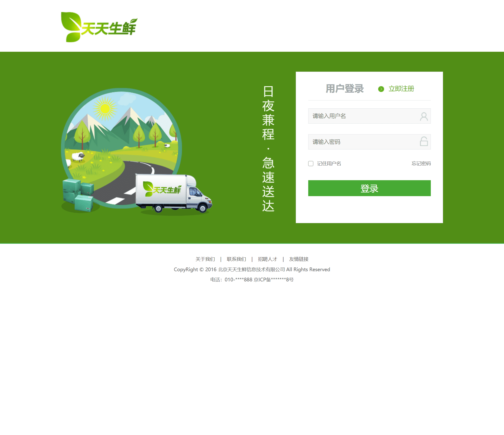Click the 联系我们 menu item
Image resolution: width=504 pixels, height=435 pixels.
pos(237,259)
